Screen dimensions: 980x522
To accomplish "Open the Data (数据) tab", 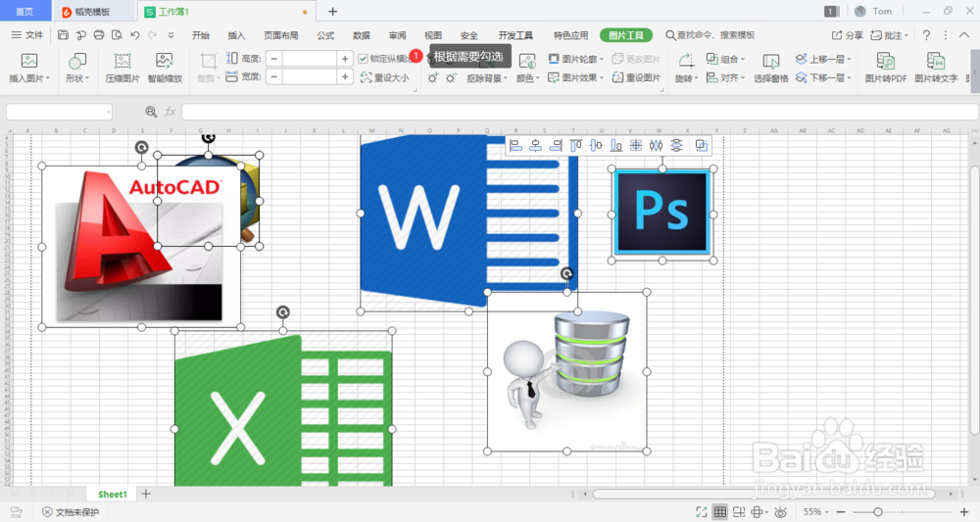I will pyautogui.click(x=362, y=35).
